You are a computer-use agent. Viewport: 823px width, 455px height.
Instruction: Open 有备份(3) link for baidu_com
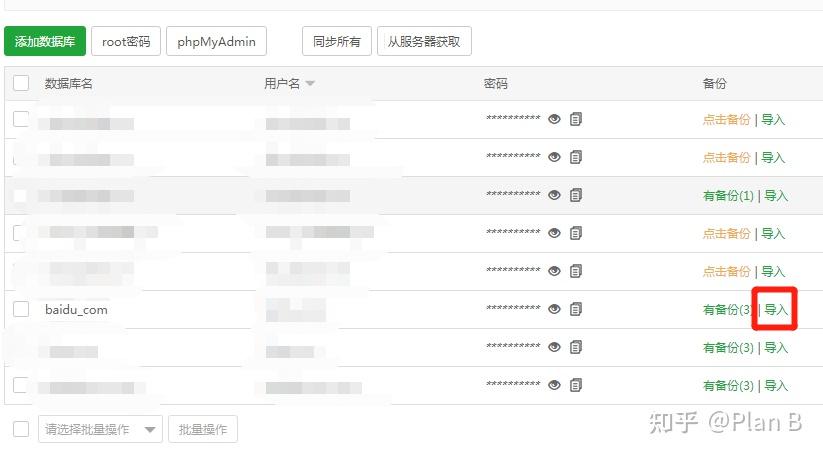(x=727, y=310)
